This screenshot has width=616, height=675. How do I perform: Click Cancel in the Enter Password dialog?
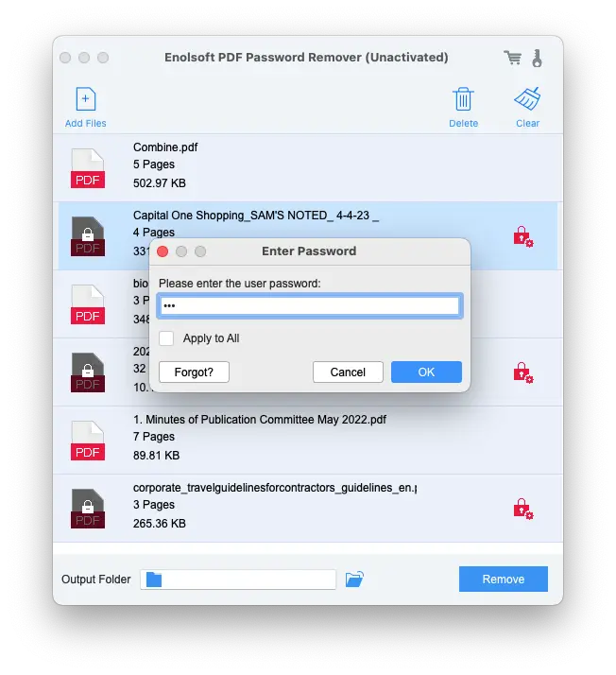pyautogui.click(x=348, y=372)
